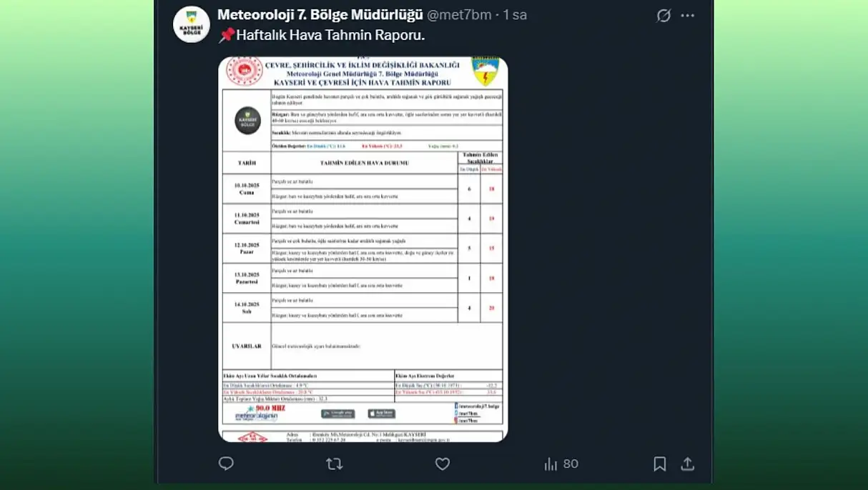Open the tweet's 1 sa timestamp
Viewport: 868px width, 490px height.
coord(515,15)
